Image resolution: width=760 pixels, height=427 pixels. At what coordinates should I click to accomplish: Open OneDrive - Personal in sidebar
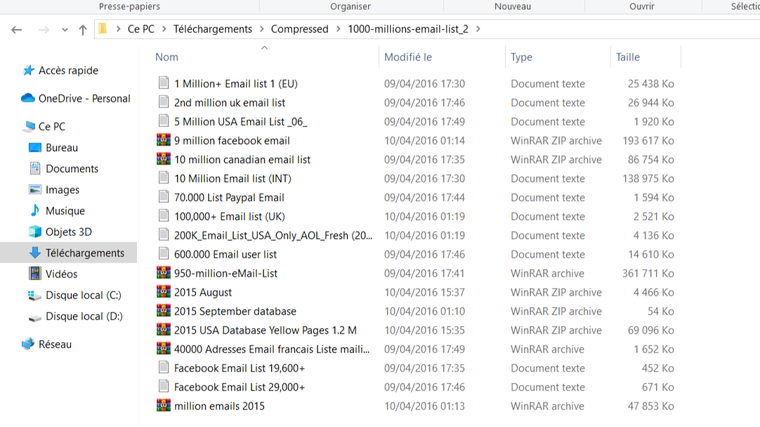tap(84, 99)
